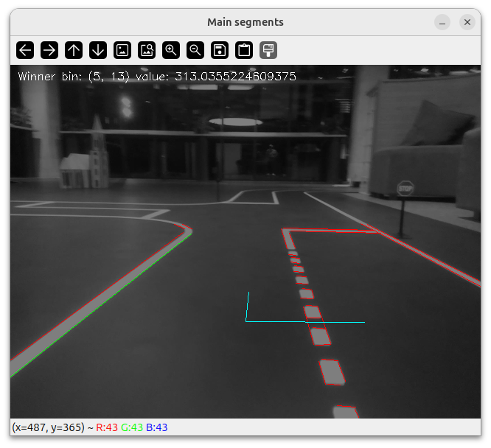This screenshot has width=491, height=448.
Task: Copy image to clipboard icon
Action: coord(244,50)
